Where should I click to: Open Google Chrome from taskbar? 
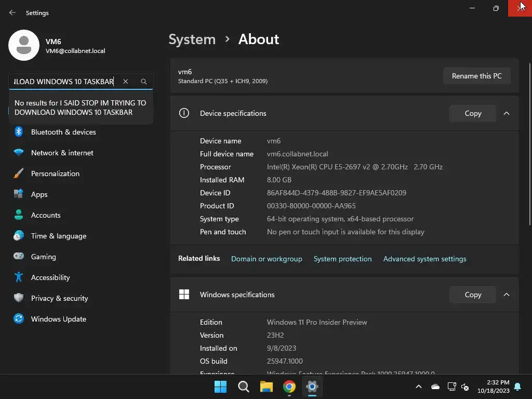pyautogui.click(x=289, y=387)
